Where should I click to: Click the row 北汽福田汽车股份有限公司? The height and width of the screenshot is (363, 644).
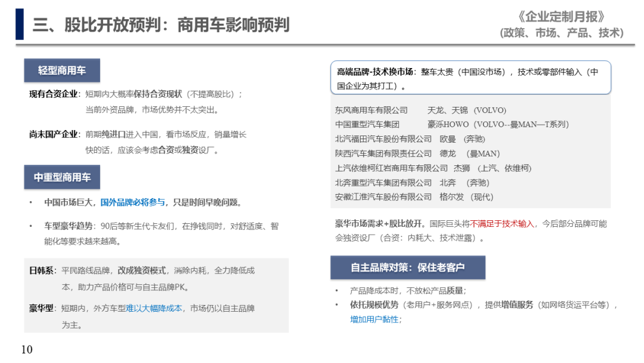[383, 139]
